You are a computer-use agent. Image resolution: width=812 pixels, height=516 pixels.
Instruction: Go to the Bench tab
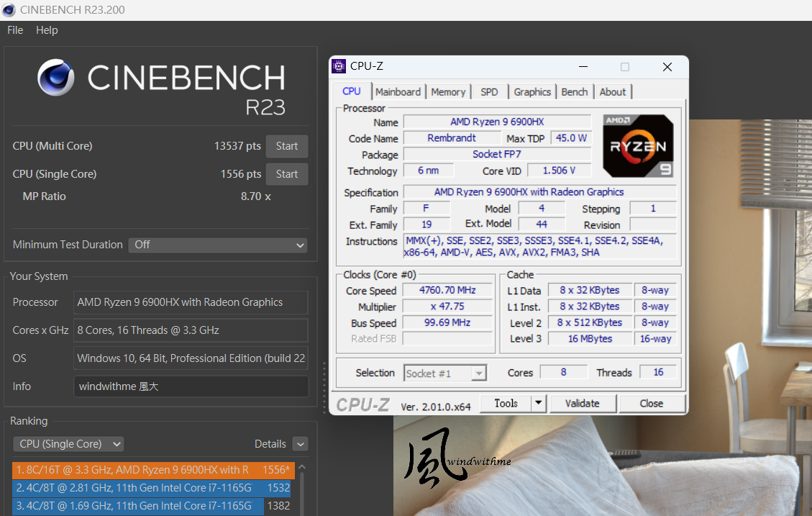[x=574, y=92]
